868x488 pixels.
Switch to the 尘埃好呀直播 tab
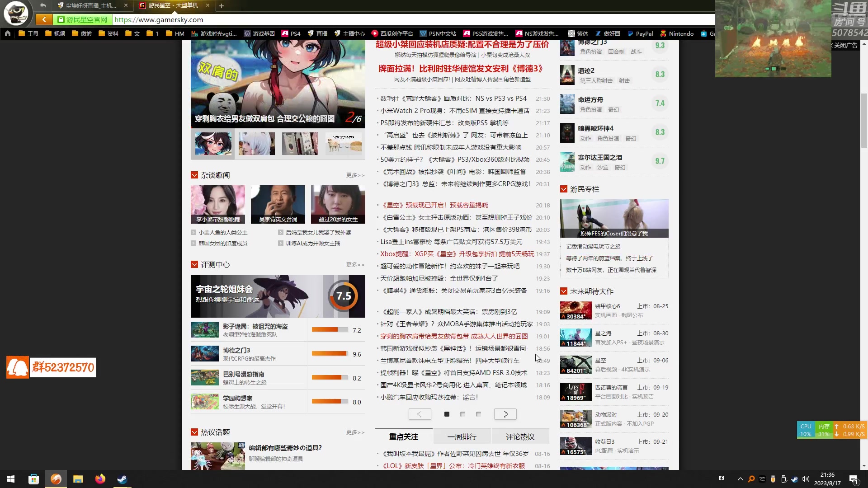(x=90, y=5)
